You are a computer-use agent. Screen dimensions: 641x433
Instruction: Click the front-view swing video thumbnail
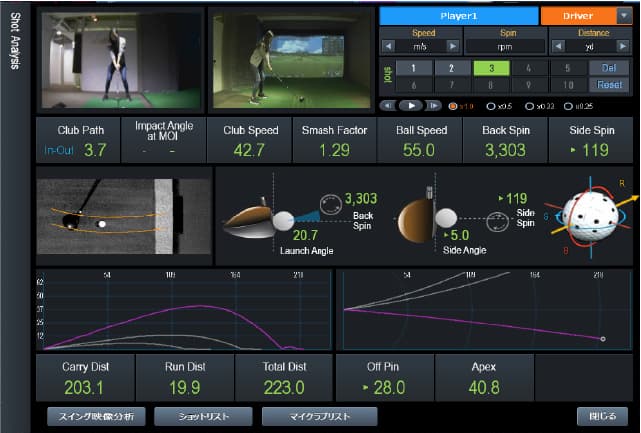point(120,60)
